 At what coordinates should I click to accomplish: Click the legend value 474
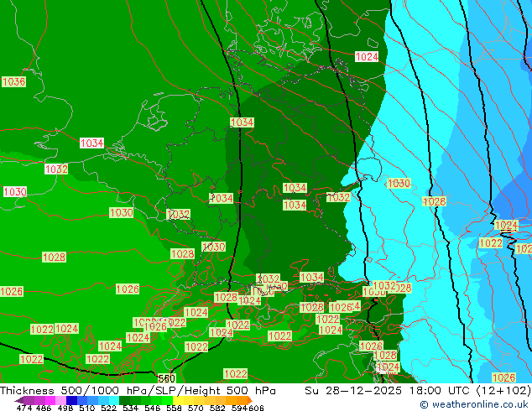(x=24, y=408)
